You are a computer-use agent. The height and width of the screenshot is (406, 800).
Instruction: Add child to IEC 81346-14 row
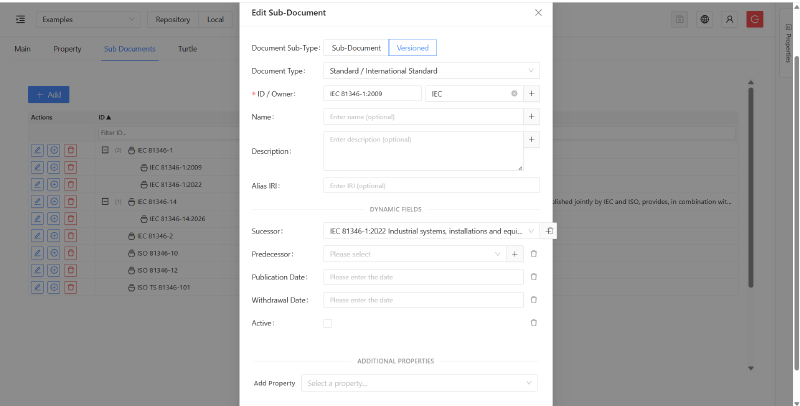pos(54,201)
